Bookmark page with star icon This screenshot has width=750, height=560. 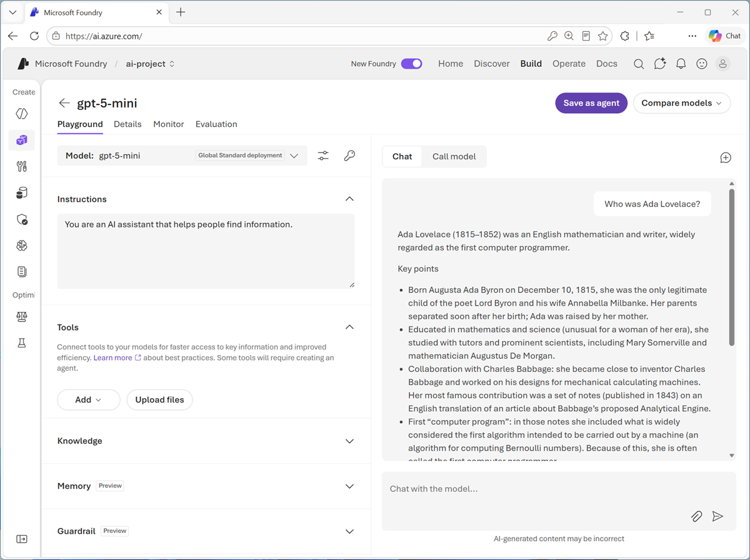click(602, 36)
